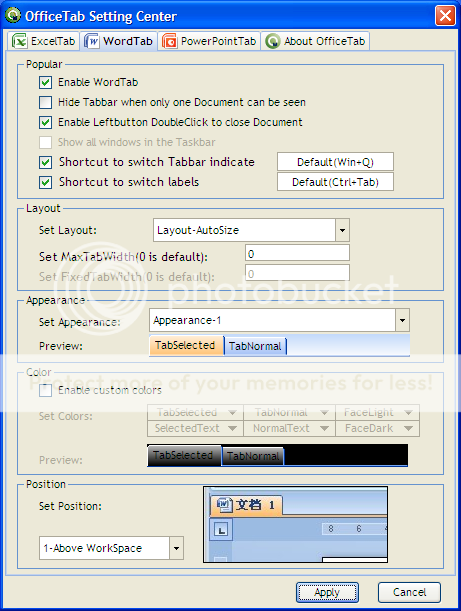The height and width of the screenshot is (611, 461).
Task: Toggle the Shortcut to switch labels checkbox
Action: pyautogui.click(x=46, y=182)
